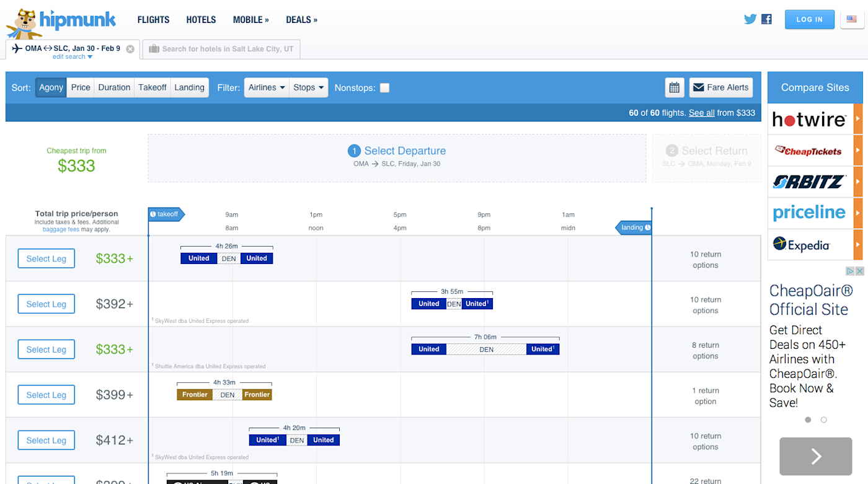The height and width of the screenshot is (484, 868).
Task: Go to the HOTELS section
Action: tap(201, 20)
